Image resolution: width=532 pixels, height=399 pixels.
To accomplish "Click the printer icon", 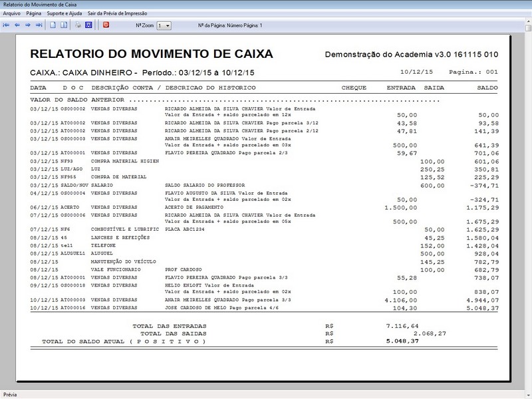I will point(78,25).
